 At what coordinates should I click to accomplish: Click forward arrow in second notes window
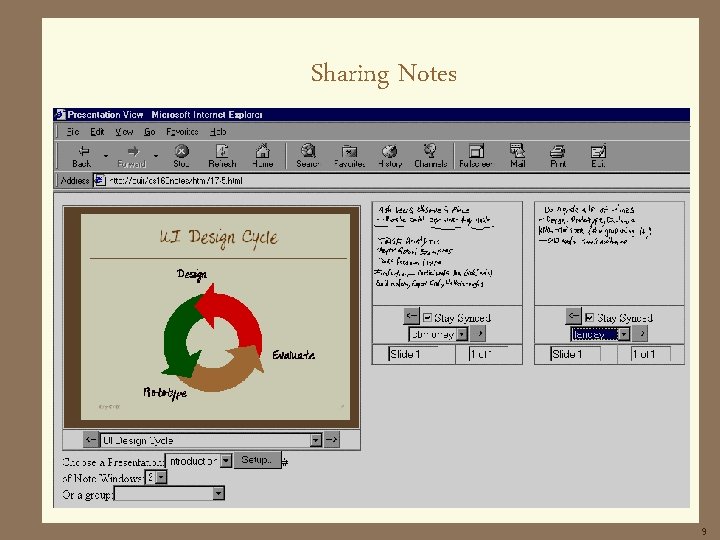coord(641,333)
